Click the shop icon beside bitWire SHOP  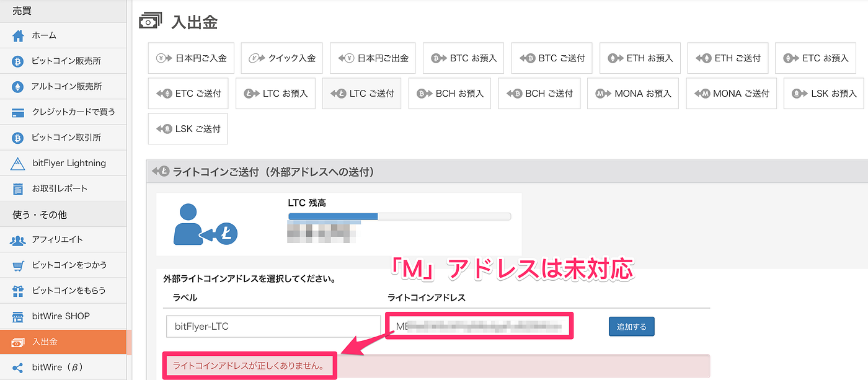18,316
